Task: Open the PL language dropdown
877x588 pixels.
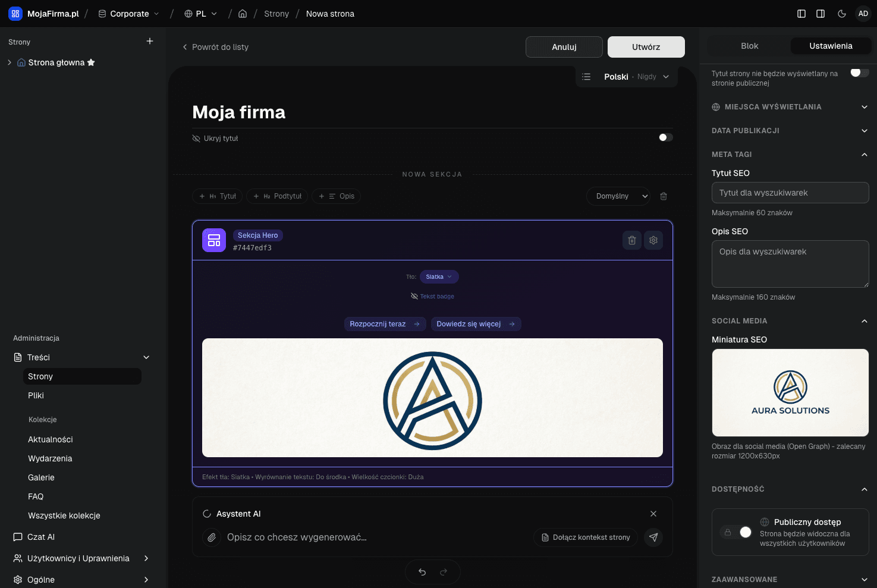Action: [201, 14]
